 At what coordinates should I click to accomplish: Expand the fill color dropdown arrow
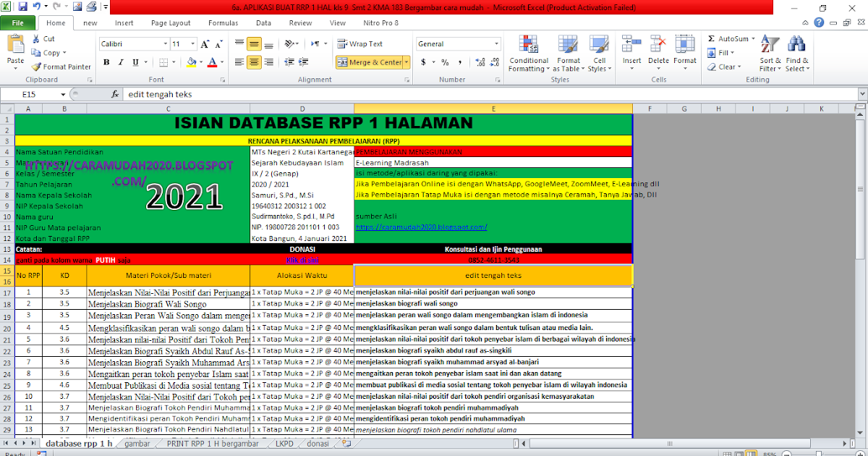tap(200, 63)
